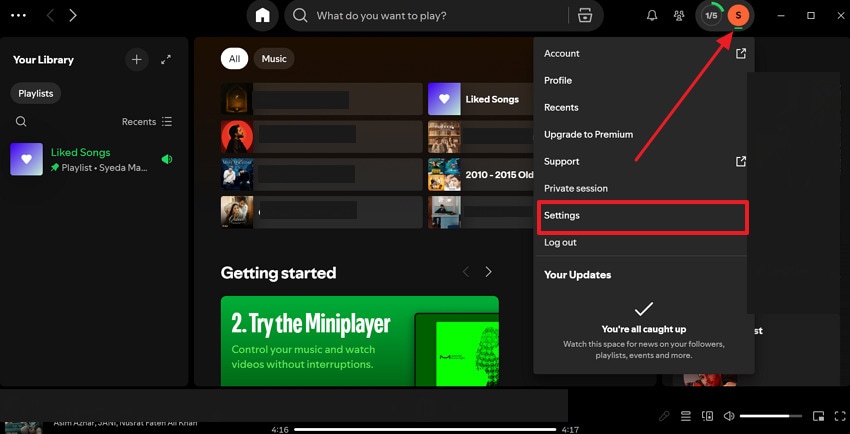
Task: Seek in the playback progress bar
Action: coord(426,430)
